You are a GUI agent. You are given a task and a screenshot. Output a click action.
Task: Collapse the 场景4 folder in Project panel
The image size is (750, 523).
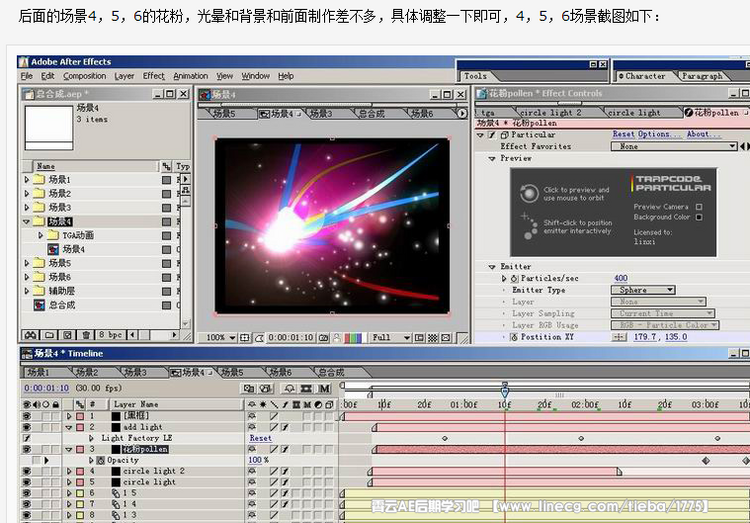27,222
